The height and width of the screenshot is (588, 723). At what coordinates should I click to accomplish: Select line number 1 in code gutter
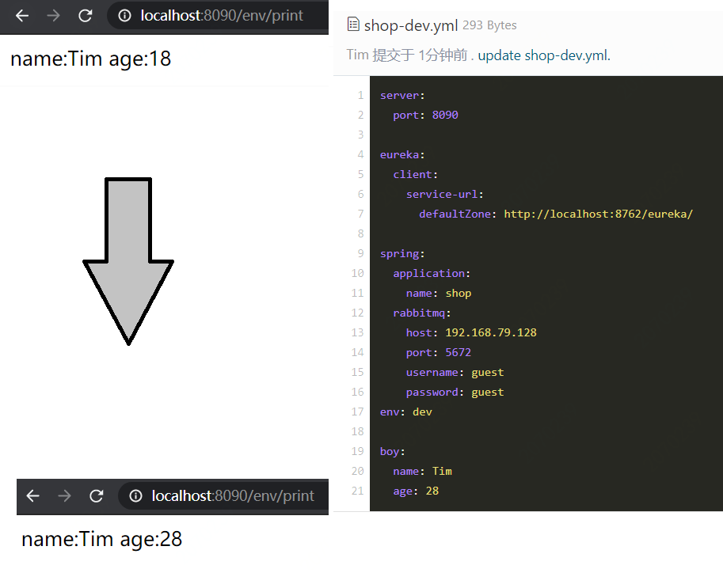[x=360, y=95]
